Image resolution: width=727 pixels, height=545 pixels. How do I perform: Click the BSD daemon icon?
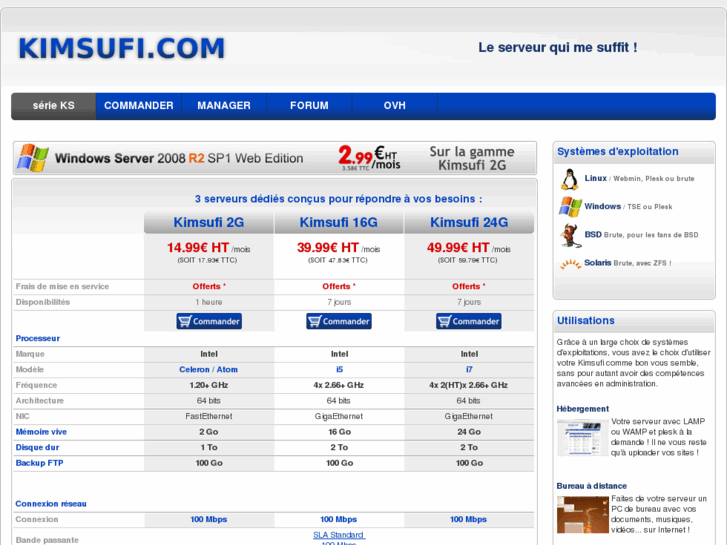click(570, 236)
